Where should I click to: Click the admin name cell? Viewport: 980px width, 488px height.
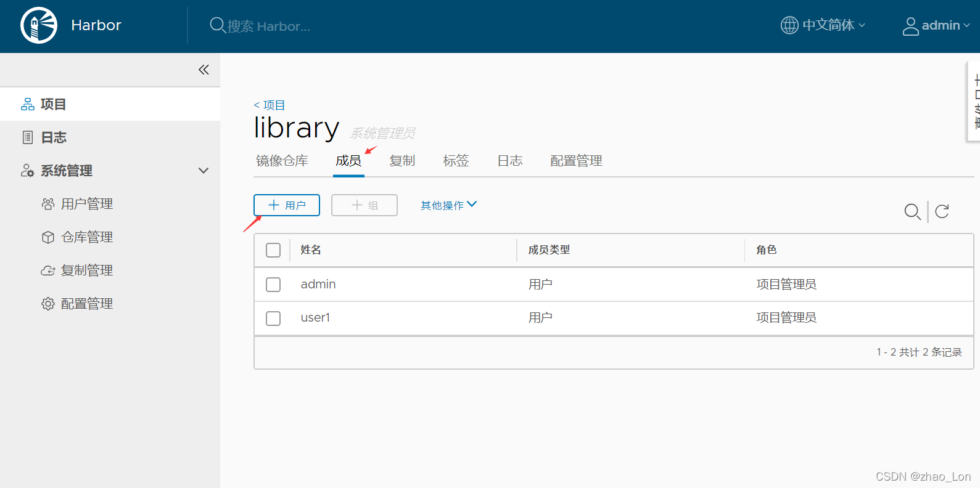(318, 284)
